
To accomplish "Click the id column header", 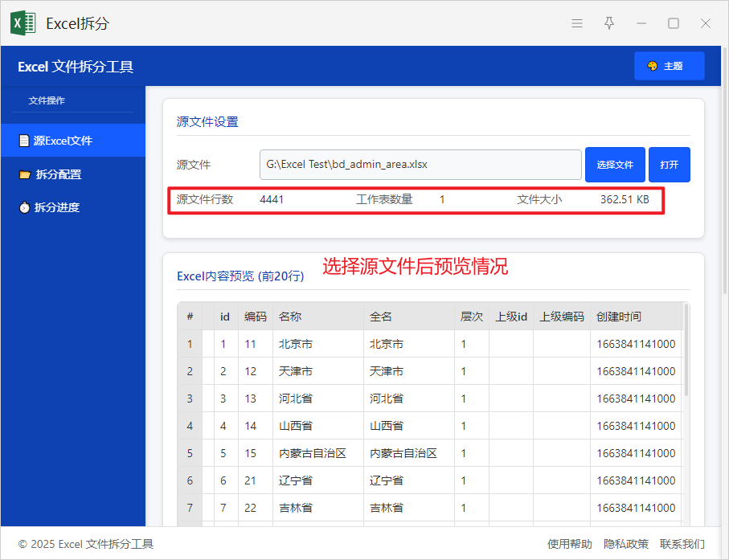I will click(226, 317).
